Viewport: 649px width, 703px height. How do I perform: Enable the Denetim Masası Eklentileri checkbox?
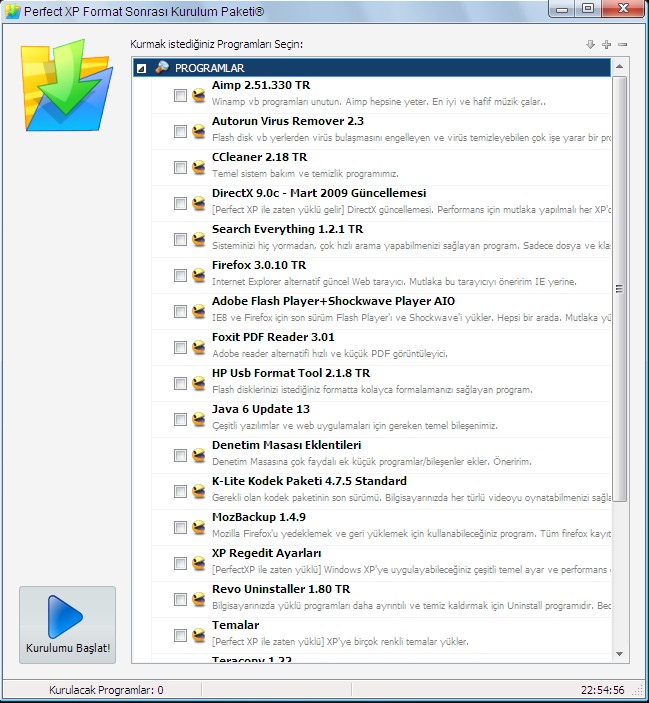(x=180, y=455)
